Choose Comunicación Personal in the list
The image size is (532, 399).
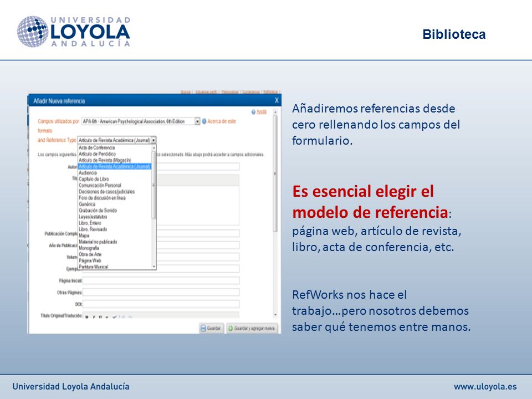[100, 185]
